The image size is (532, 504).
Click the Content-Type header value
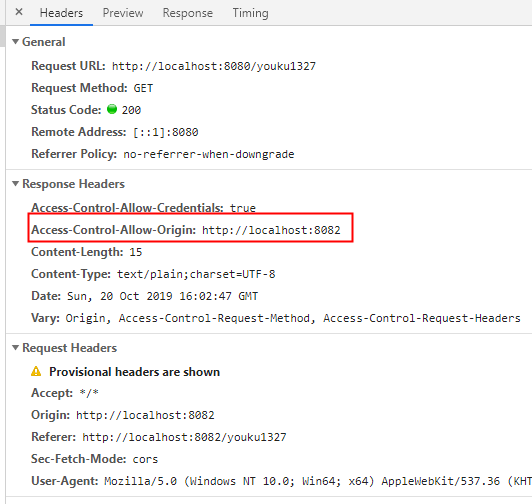click(196, 274)
